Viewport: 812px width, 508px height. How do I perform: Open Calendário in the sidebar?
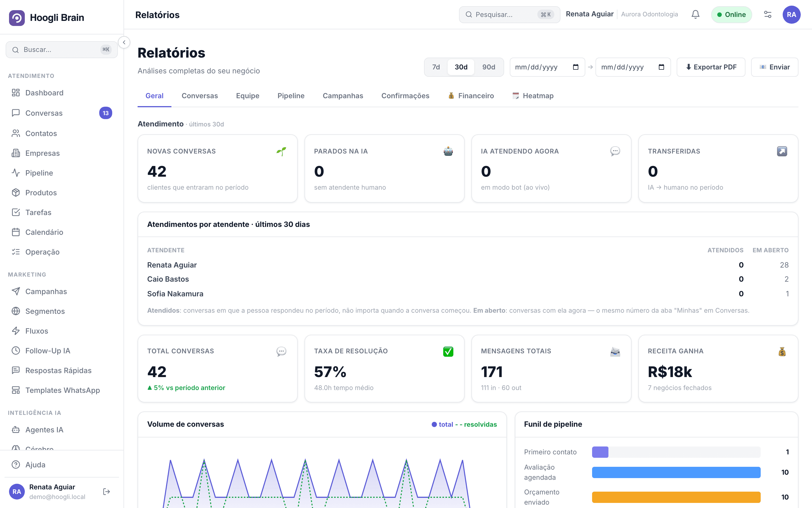[x=62, y=232]
